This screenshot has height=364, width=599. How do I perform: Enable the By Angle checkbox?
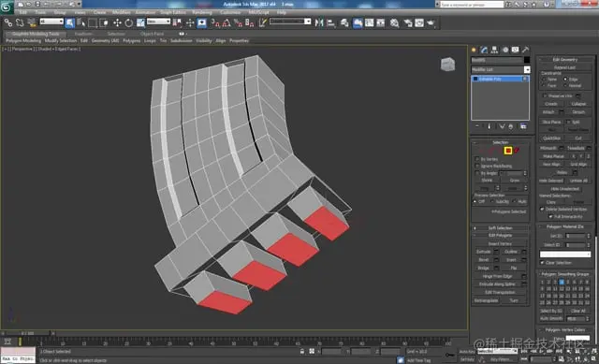coord(476,173)
